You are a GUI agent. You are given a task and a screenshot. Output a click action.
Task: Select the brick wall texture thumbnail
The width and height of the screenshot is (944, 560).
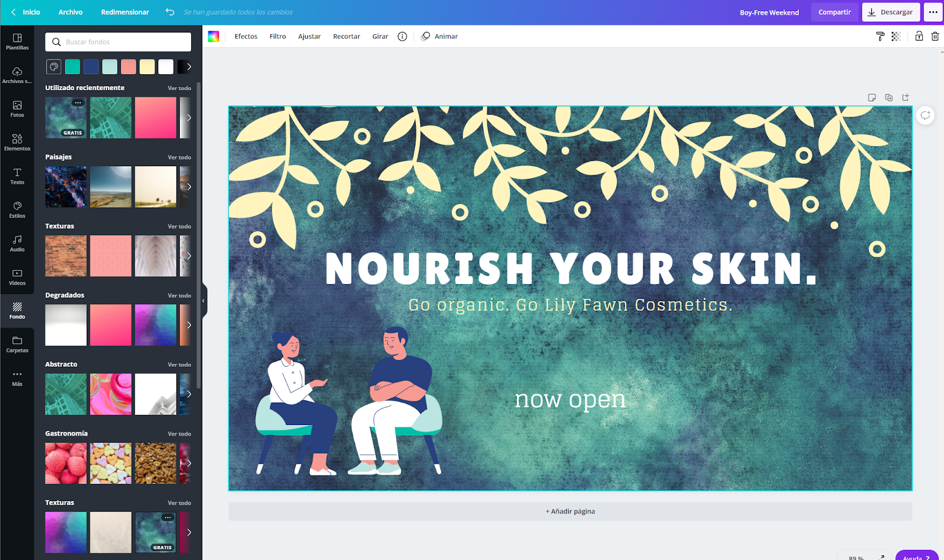66,256
